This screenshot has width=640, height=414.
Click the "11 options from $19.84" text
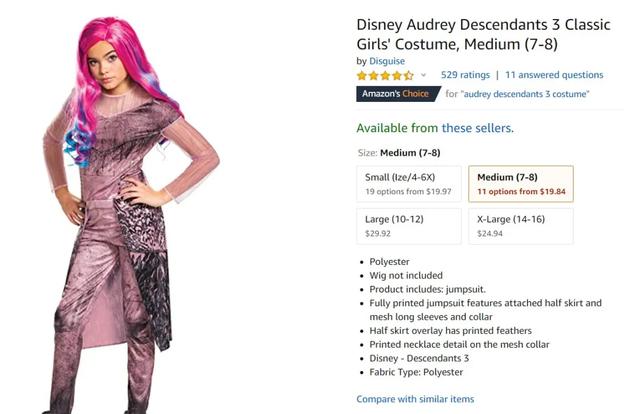[521, 191]
